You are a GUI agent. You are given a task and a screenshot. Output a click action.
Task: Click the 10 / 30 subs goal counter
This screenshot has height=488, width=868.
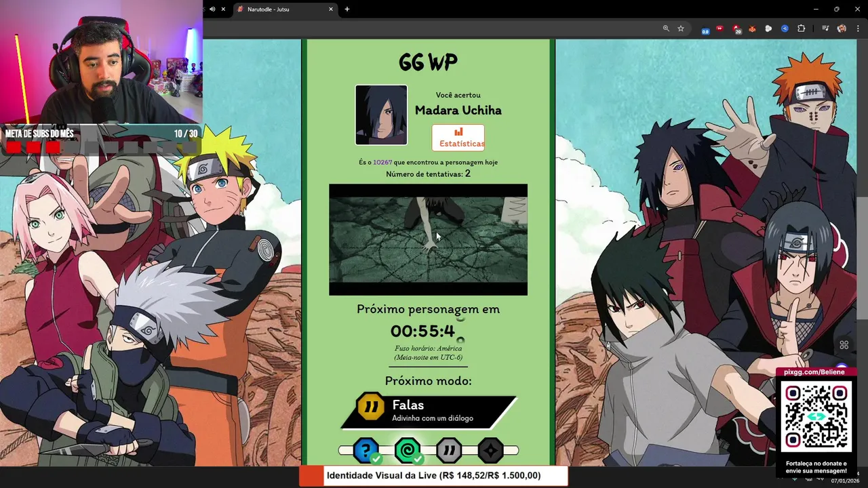coord(186,134)
